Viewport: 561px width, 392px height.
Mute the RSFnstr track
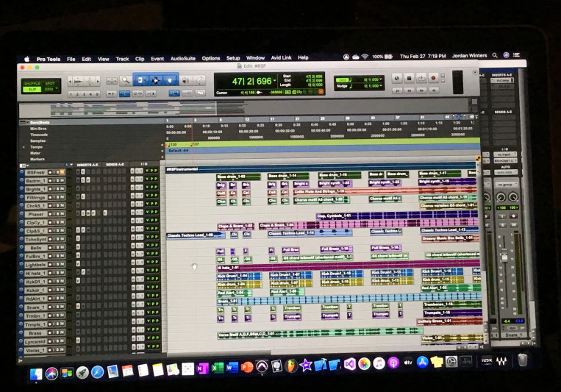coord(62,172)
